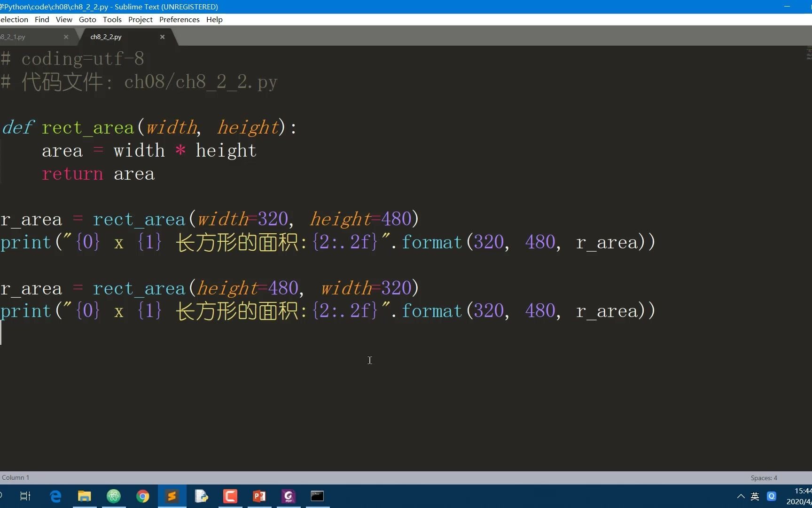
Task: Launch Microsoft Edge from the taskbar
Action: tap(55, 496)
